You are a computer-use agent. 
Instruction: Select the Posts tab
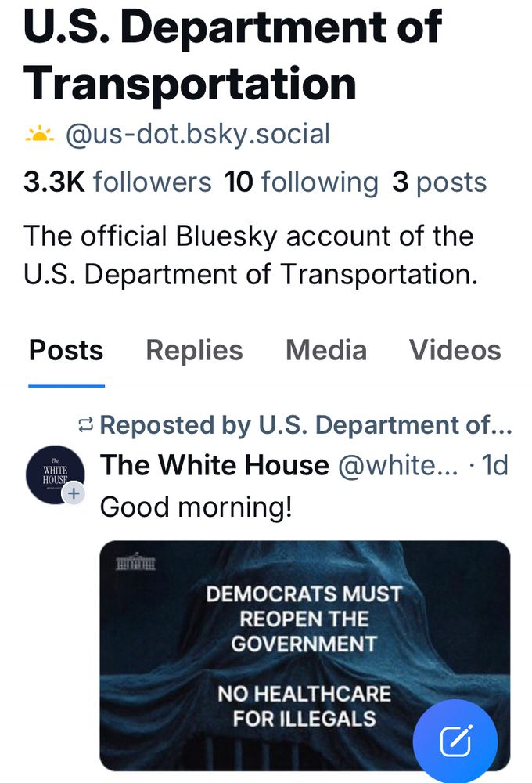pyautogui.click(x=66, y=350)
